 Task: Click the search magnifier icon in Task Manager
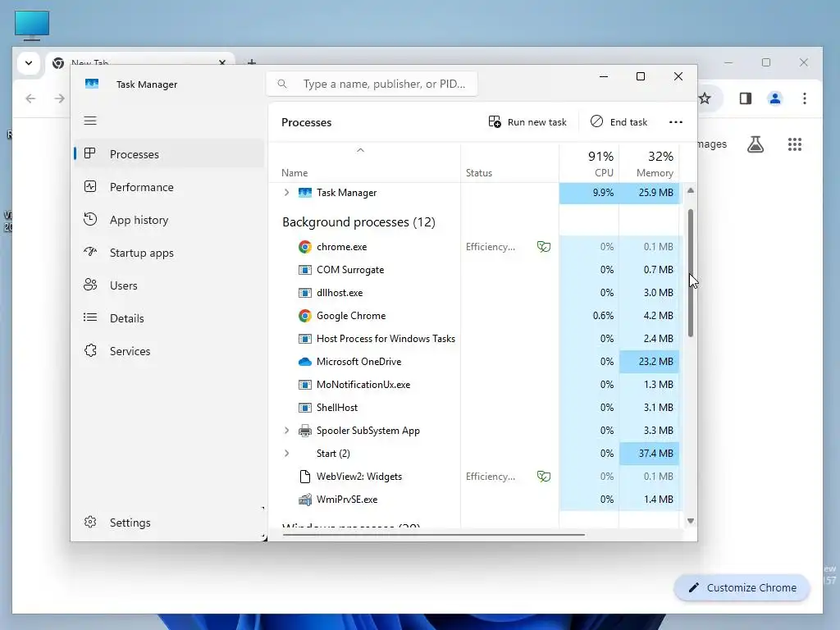[282, 84]
